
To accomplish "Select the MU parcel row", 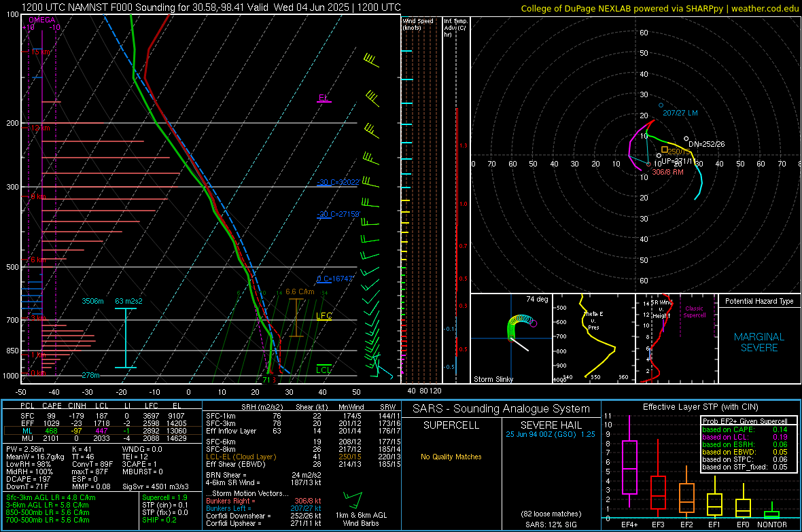I will coord(103,438).
